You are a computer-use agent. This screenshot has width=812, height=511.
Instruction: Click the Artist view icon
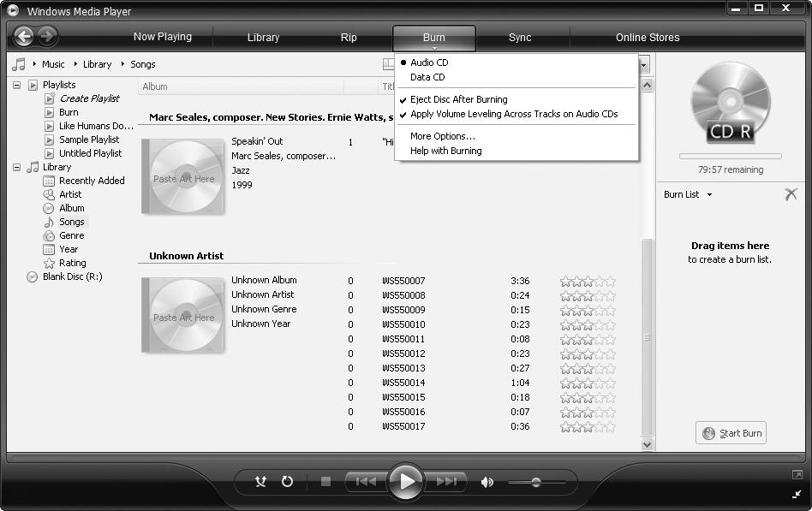point(49,194)
